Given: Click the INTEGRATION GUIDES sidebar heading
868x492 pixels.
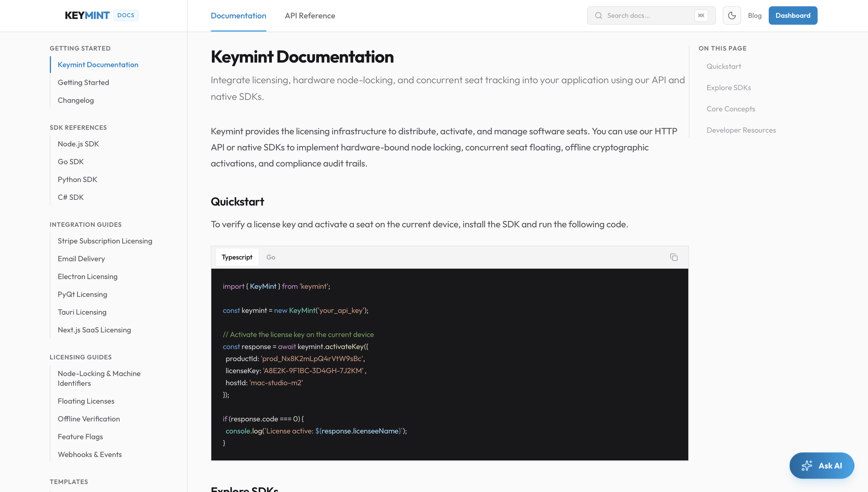Looking at the screenshot, I should (86, 224).
